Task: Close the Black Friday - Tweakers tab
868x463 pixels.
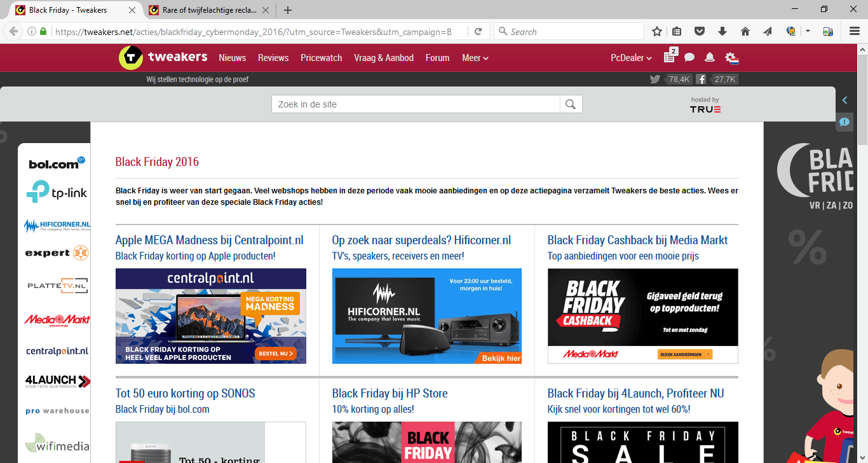Action: click(132, 10)
